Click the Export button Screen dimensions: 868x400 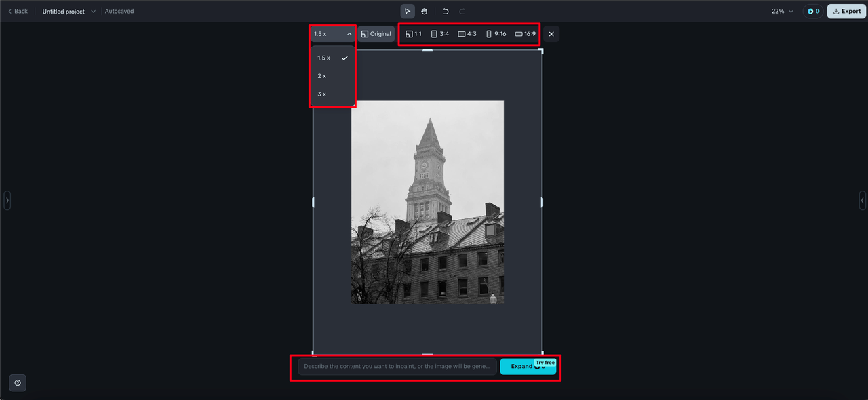[x=847, y=11]
